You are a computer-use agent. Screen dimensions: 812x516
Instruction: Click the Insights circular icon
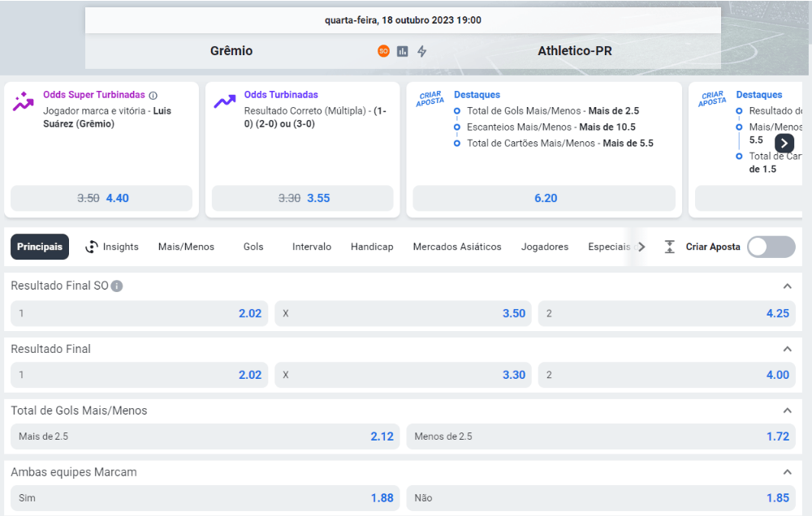click(92, 247)
